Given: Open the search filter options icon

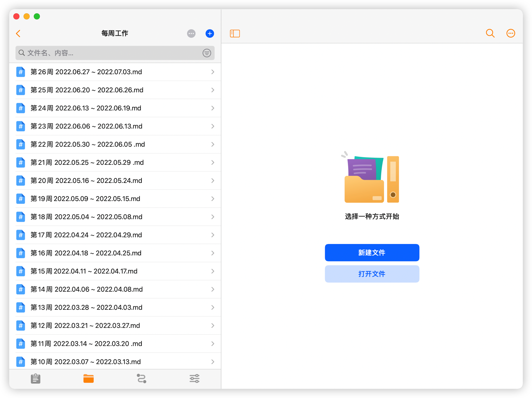Looking at the screenshot, I should tap(207, 53).
